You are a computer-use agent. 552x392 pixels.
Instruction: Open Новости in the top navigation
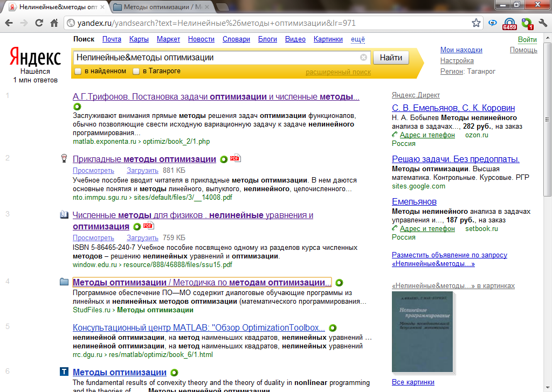click(201, 39)
